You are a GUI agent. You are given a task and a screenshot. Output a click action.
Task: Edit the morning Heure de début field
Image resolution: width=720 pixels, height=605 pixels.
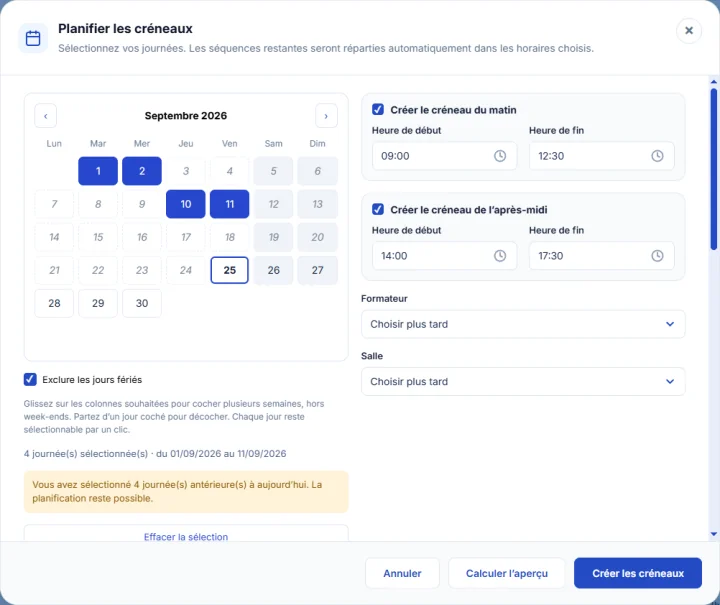click(x=444, y=156)
